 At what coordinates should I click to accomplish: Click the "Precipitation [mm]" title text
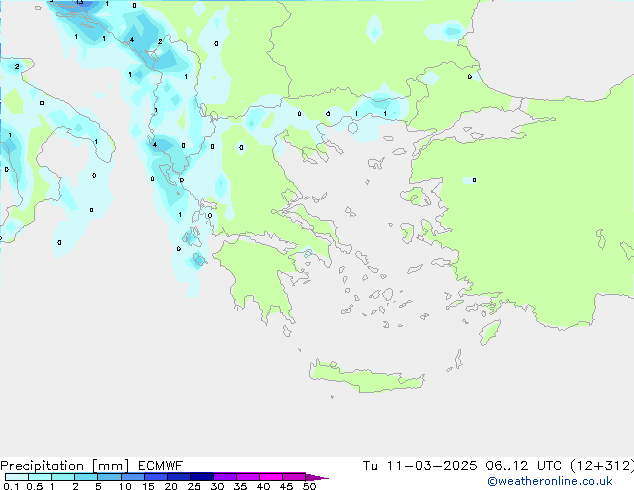click(65, 466)
